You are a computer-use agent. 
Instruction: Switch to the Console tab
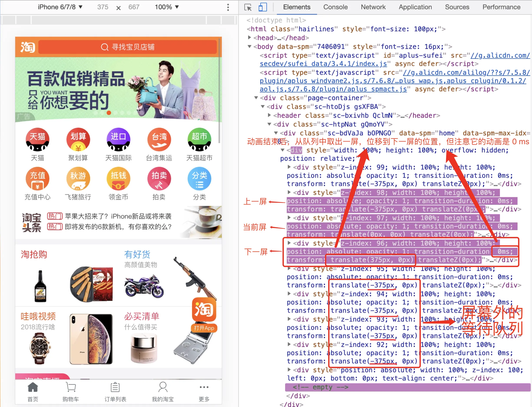click(x=335, y=7)
